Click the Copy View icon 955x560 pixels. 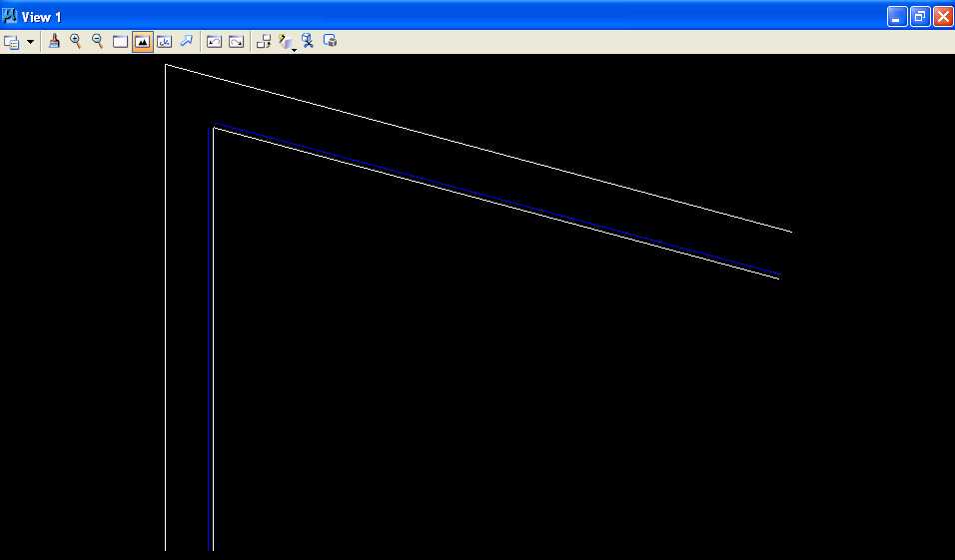pos(264,42)
